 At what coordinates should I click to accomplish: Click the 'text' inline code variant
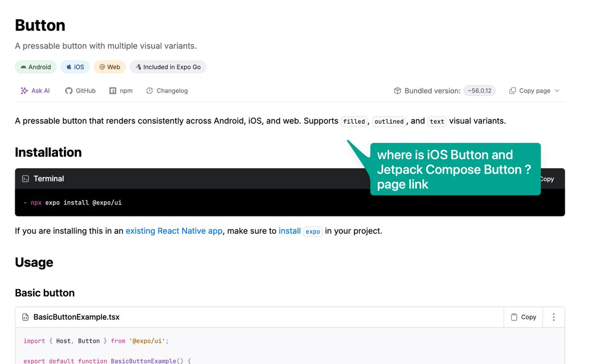pos(437,121)
